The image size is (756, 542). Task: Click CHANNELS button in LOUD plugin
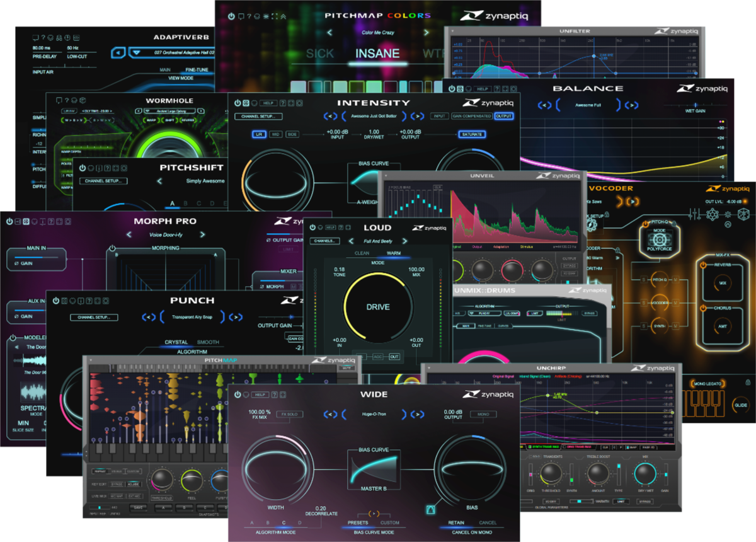tap(324, 241)
